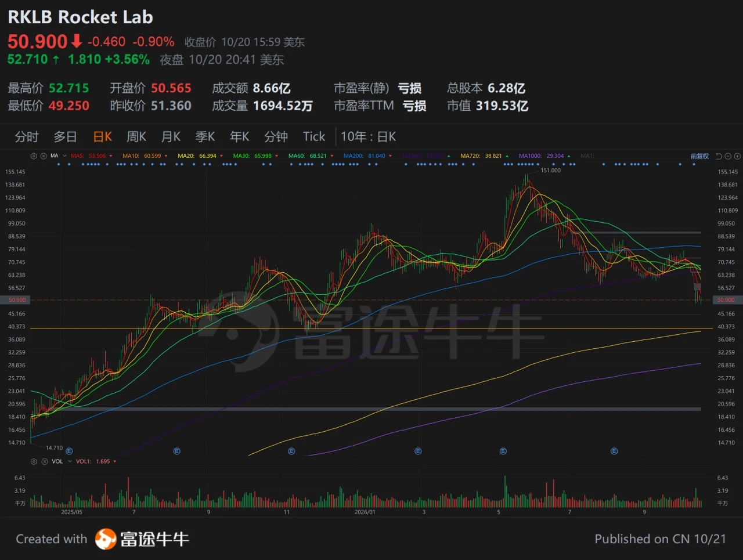Click the 成交额 8.66亿 turnover value

(251, 88)
